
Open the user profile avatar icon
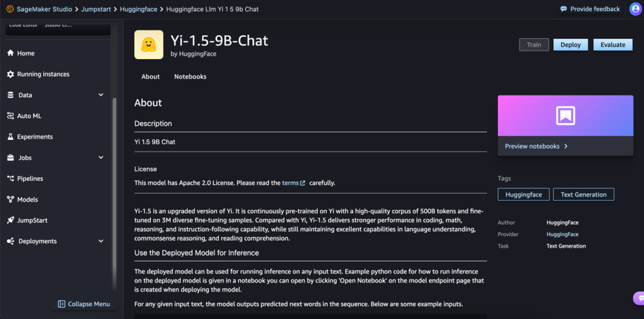[635, 9]
